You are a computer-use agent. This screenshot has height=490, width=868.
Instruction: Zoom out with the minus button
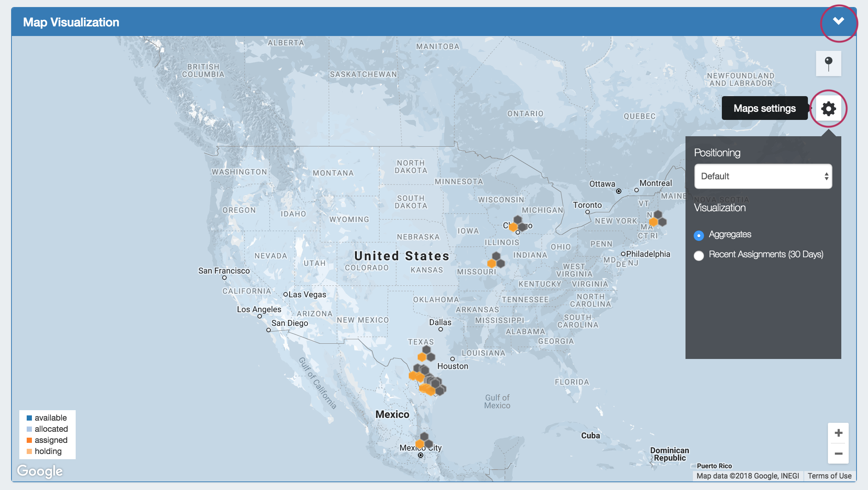(x=838, y=454)
